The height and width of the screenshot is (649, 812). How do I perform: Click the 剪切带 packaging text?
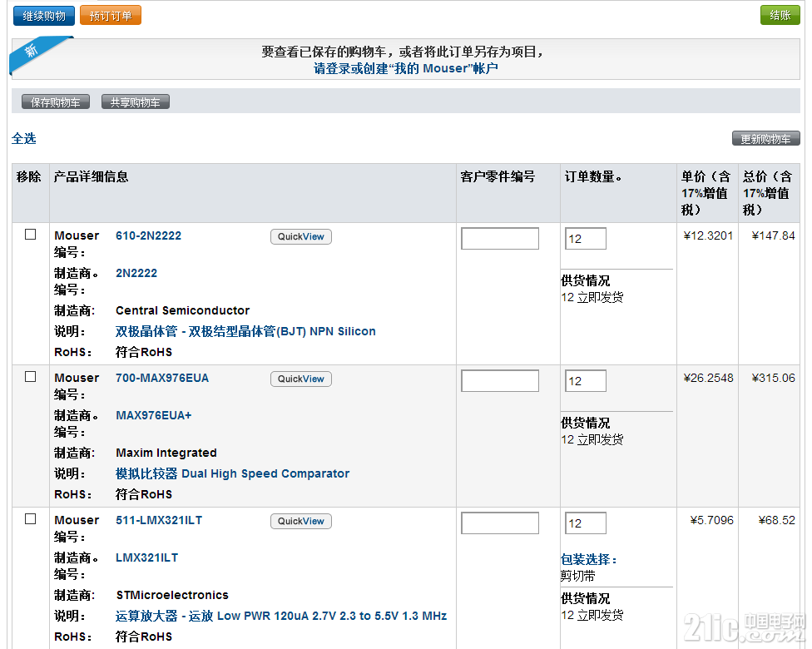578,576
